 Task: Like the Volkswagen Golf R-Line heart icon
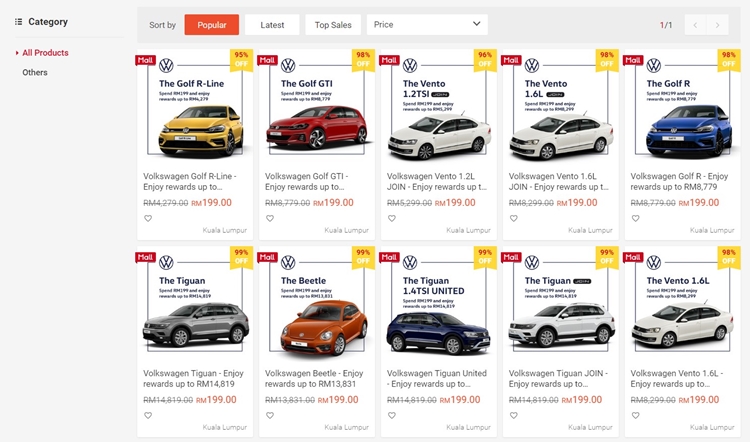[148, 218]
